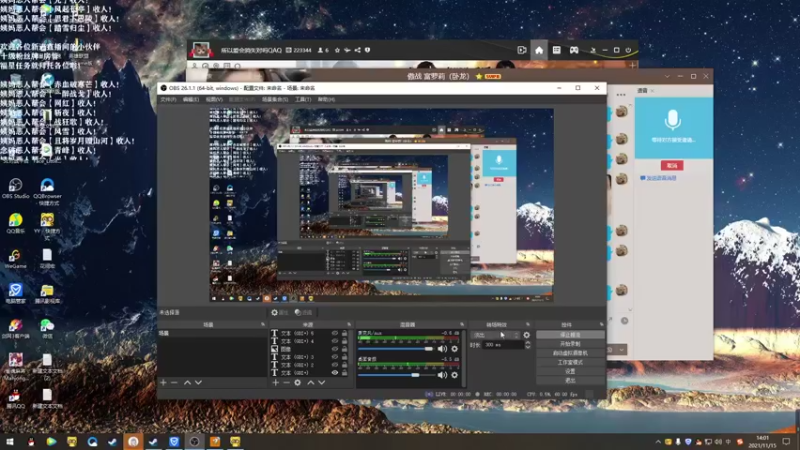Open the 文件(F) menu in OBS
800x450 pixels.
click(168, 99)
